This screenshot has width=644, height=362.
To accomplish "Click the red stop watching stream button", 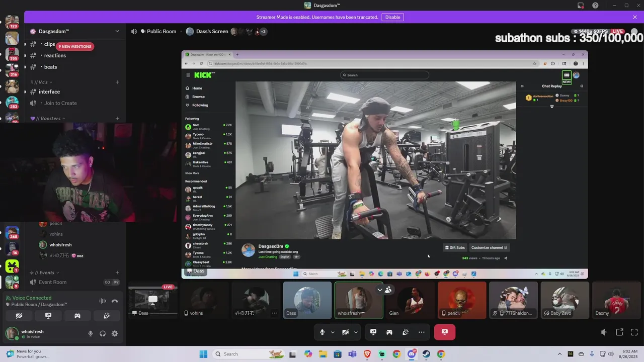I will click(445, 332).
